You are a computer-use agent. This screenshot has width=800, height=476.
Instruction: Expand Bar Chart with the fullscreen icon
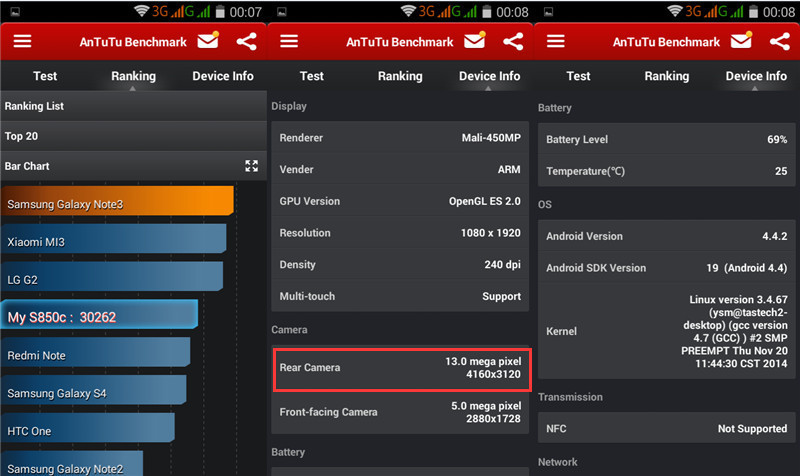pos(252,166)
